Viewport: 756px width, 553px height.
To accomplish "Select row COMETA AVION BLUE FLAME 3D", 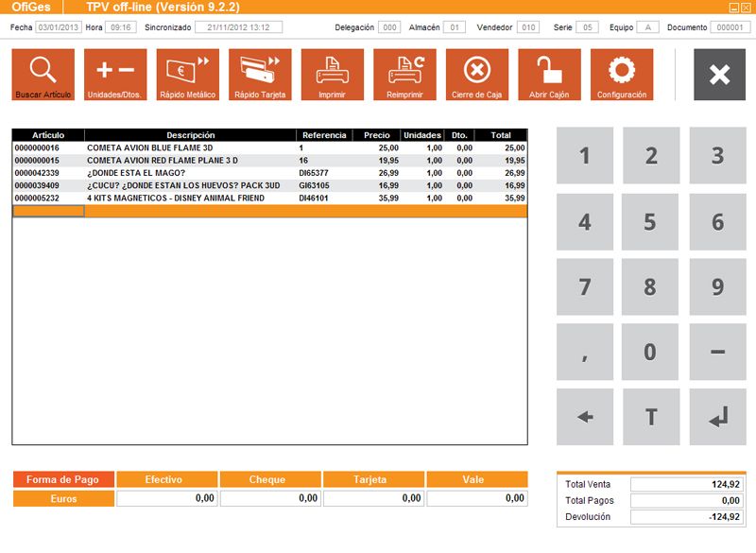I will click(x=189, y=148).
